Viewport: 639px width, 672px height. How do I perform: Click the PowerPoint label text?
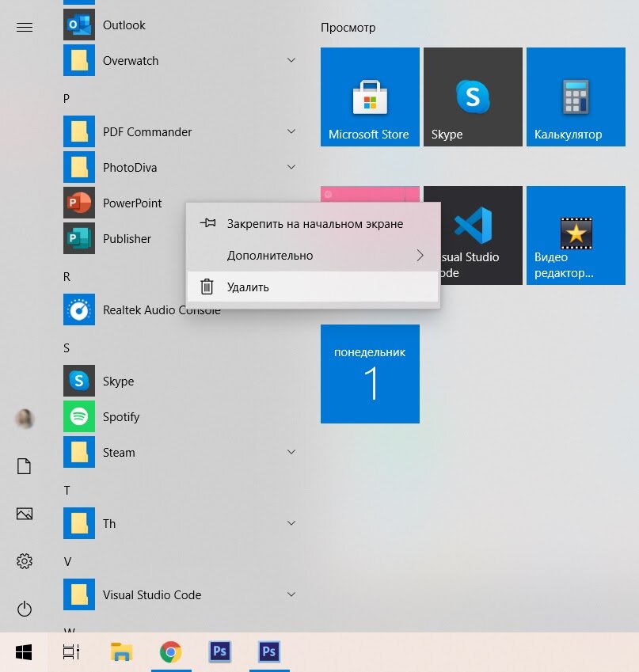point(132,203)
